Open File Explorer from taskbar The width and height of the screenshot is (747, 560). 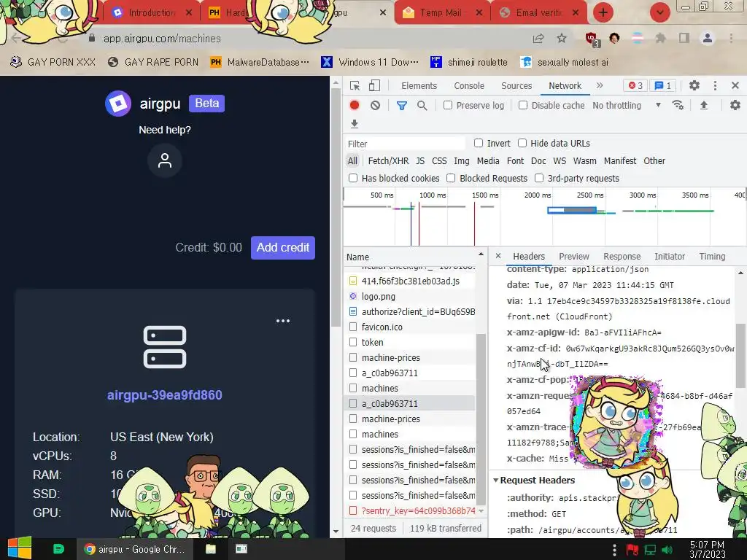point(211,548)
